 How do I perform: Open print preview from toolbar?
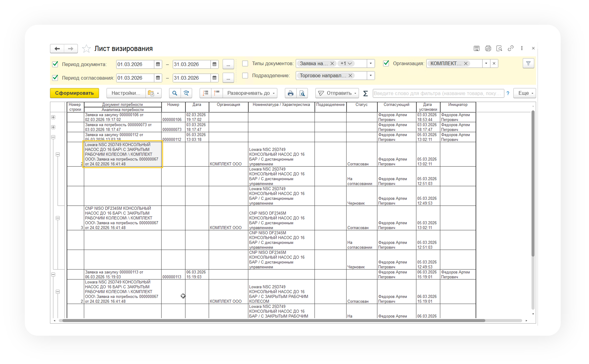point(302,93)
